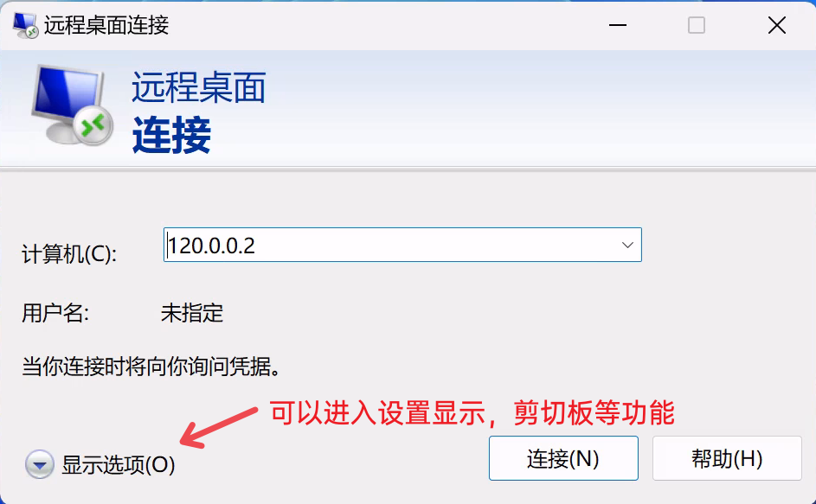Open the computer address dropdown arrow
This screenshot has width=816, height=504.
(x=627, y=245)
